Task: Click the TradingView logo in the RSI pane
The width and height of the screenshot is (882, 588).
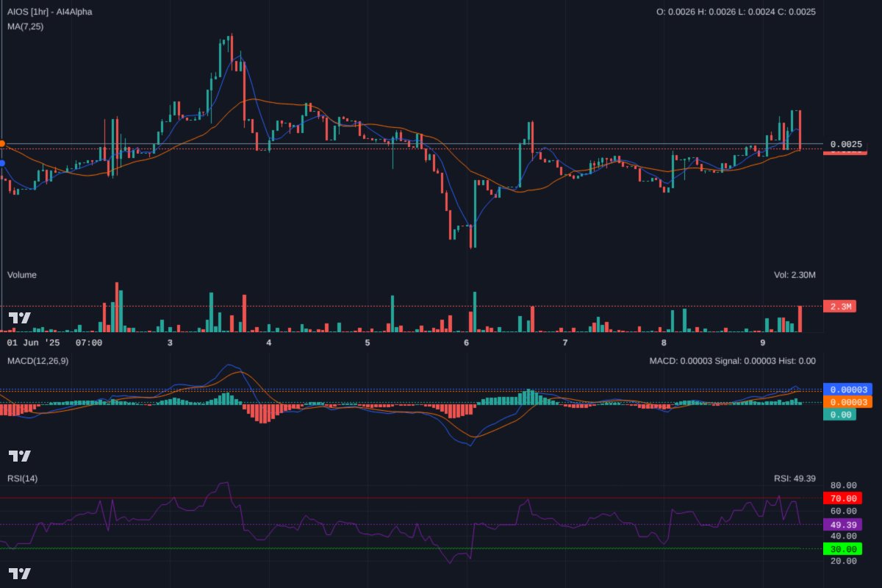Action: pos(19,573)
